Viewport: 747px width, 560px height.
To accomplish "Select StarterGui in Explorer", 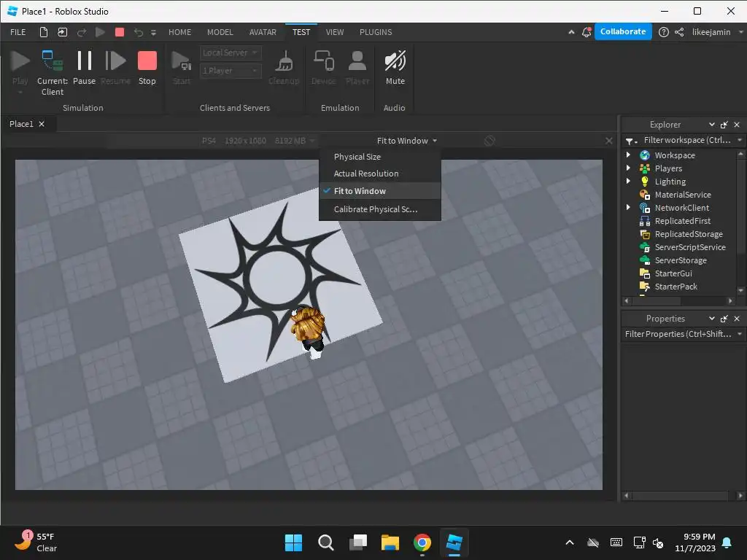I will (x=673, y=273).
